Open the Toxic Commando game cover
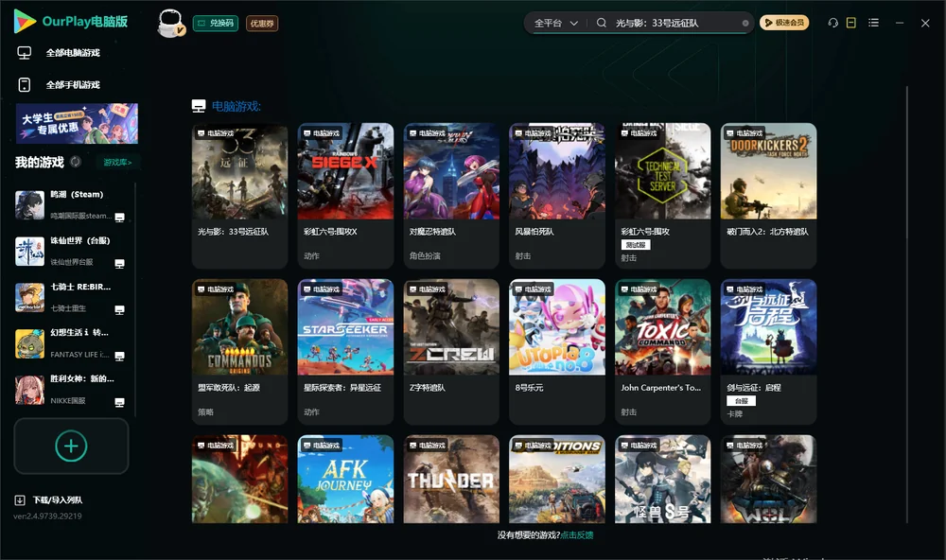The width and height of the screenshot is (946, 560). (663, 327)
